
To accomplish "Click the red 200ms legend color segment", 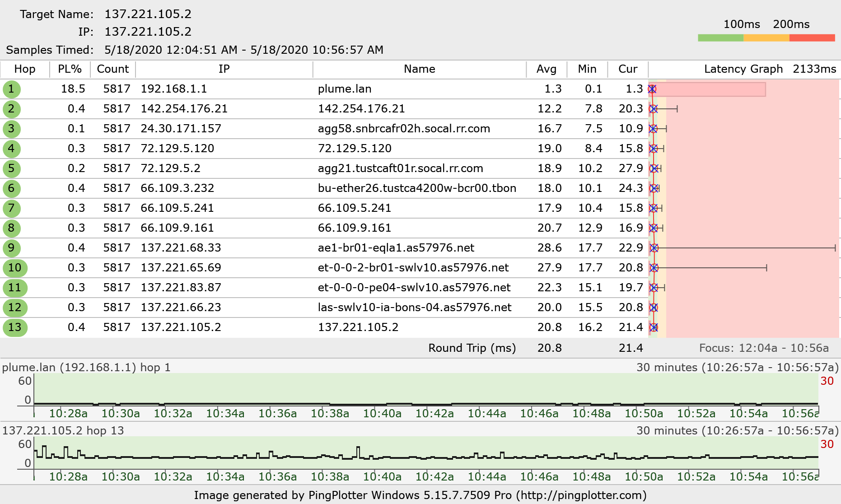I will coord(812,38).
